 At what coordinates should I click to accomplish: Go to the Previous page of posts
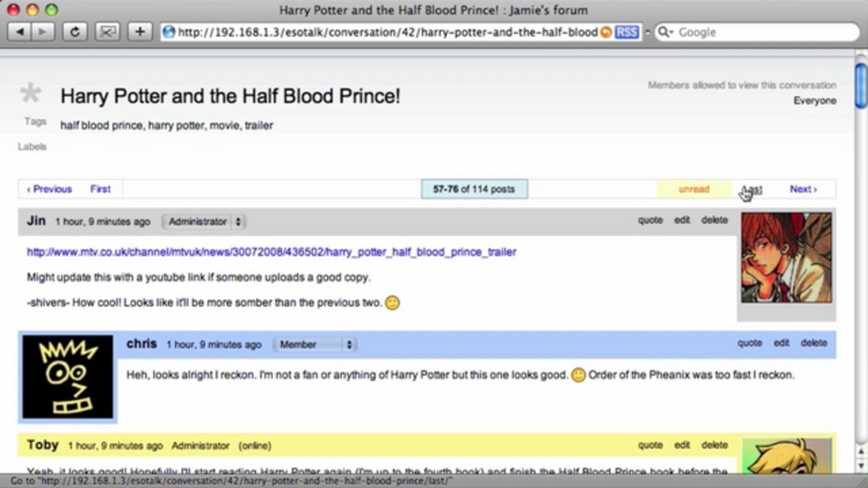point(50,189)
